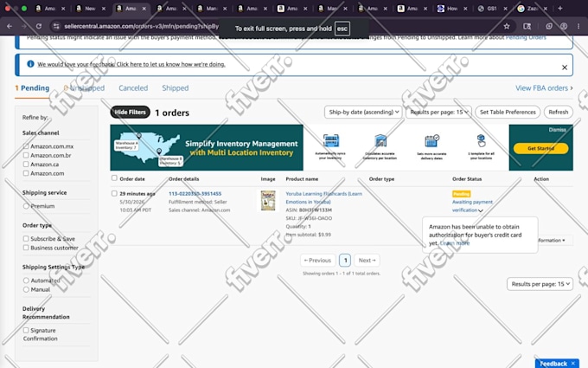Click the Yoruba flashcards product thumbnail
Screen dimensions: 588x368
[x=268, y=200]
